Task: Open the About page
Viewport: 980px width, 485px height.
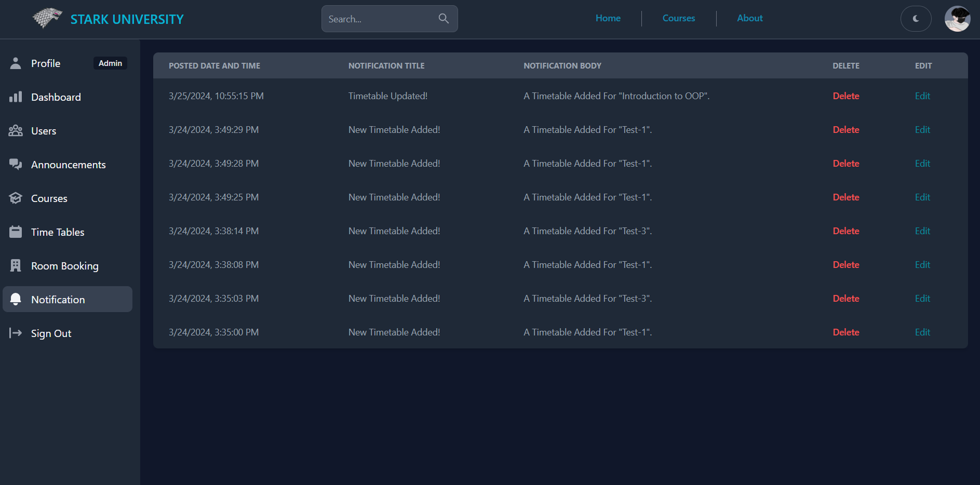Action: tap(749, 18)
